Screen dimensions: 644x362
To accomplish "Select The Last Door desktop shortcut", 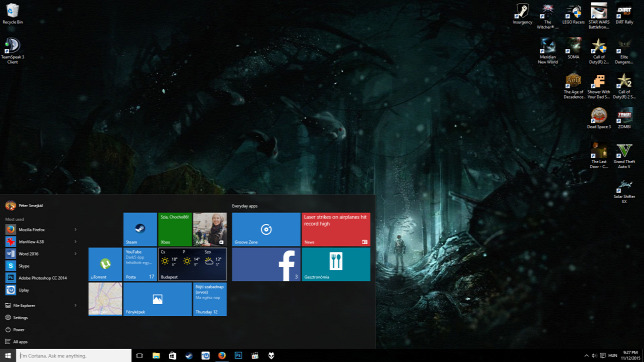I will point(599,156).
